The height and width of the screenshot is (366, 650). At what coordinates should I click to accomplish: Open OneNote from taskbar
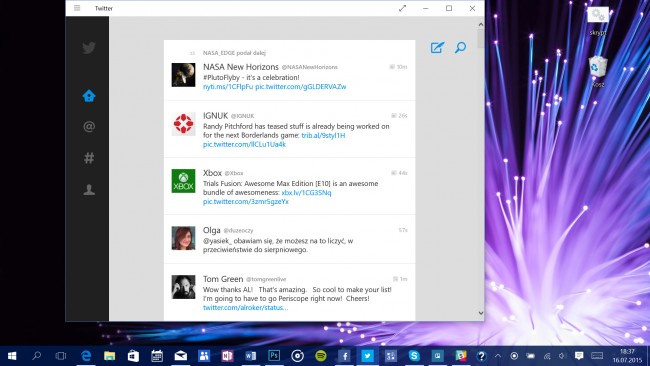(x=227, y=356)
